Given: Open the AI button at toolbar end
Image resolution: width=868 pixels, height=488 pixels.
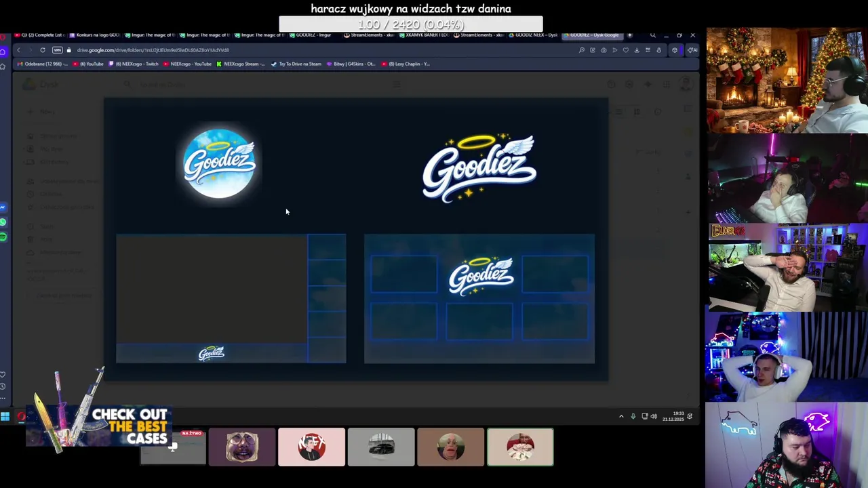Looking at the screenshot, I should (x=692, y=50).
